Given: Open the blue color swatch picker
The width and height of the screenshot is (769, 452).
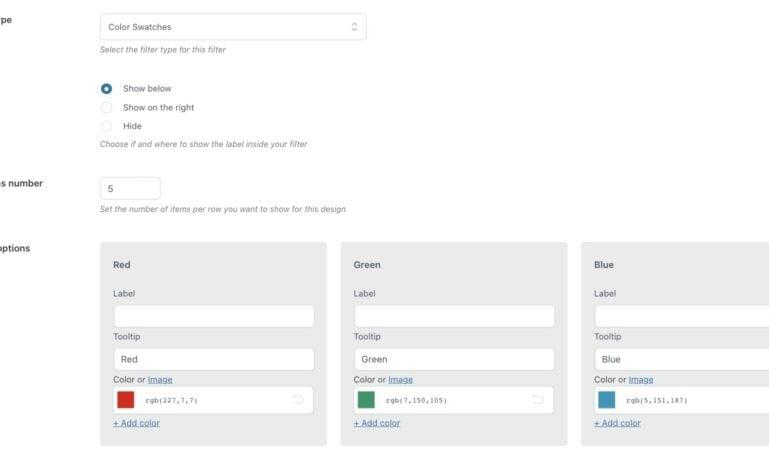Looking at the screenshot, I should click(607, 400).
